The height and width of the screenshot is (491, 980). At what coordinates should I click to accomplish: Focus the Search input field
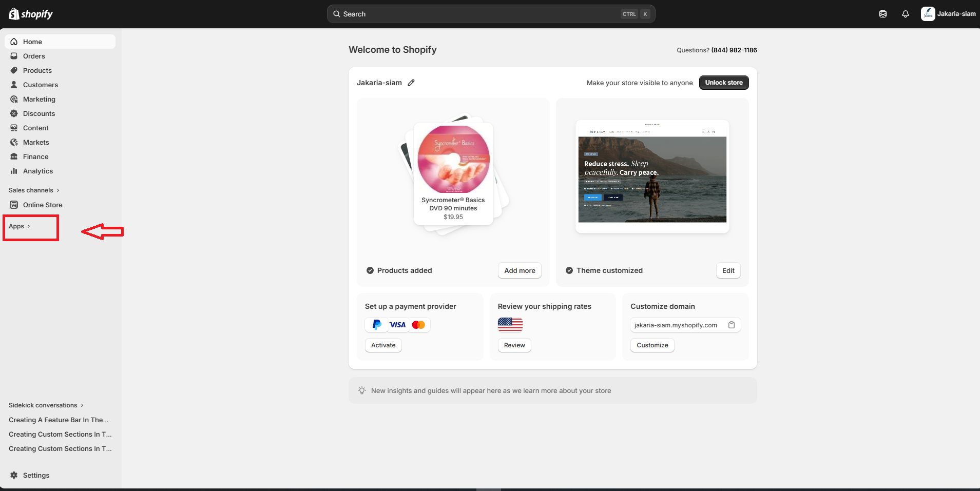477,14
